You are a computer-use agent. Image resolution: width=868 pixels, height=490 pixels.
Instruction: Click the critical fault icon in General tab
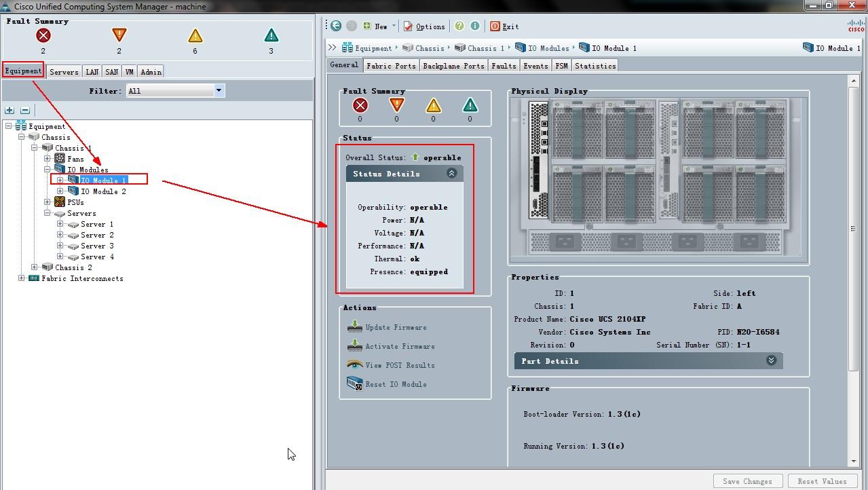pyautogui.click(x=360, y=105)
